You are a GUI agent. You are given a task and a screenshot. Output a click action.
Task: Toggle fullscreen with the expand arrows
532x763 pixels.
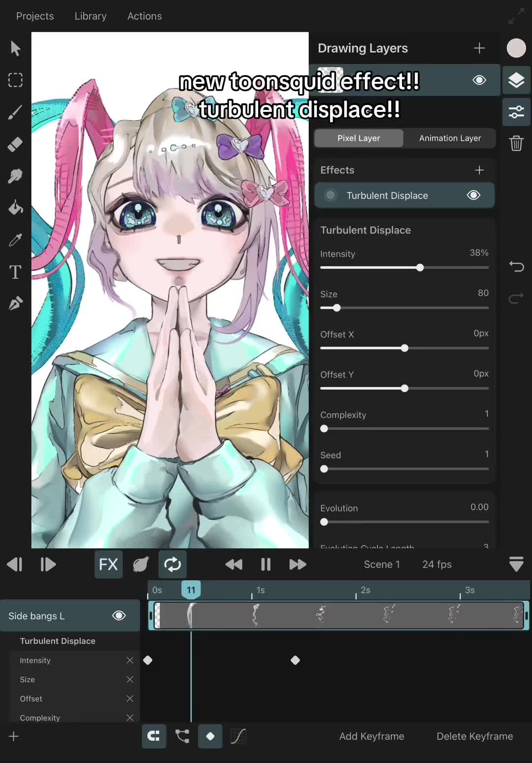516,16
